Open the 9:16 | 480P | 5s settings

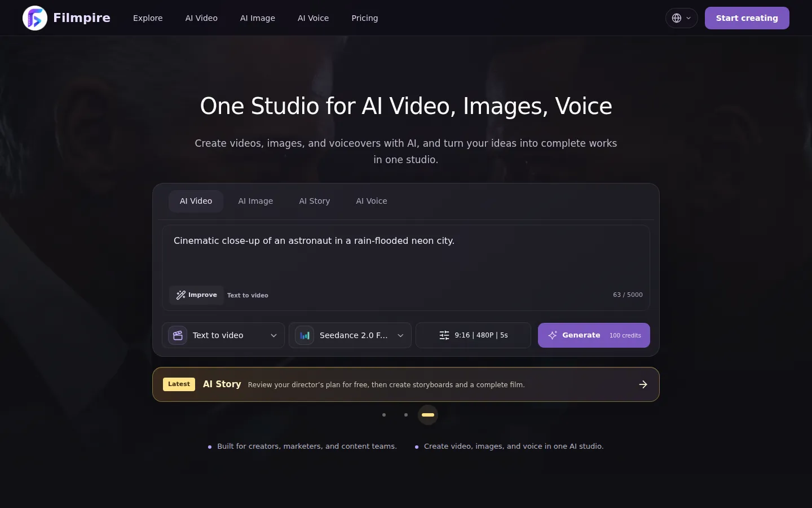click(x=473, y=335)
